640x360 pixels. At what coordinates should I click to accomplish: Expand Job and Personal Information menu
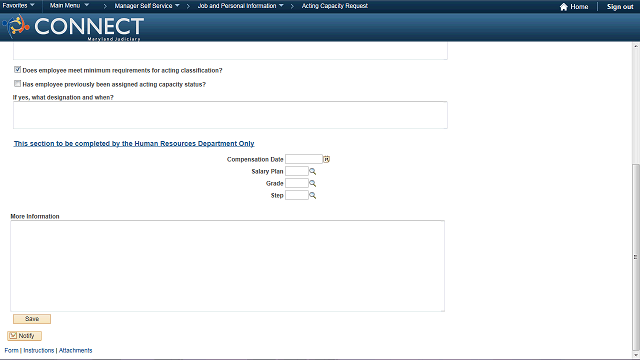pyautogui.click(x=240, y=6)
